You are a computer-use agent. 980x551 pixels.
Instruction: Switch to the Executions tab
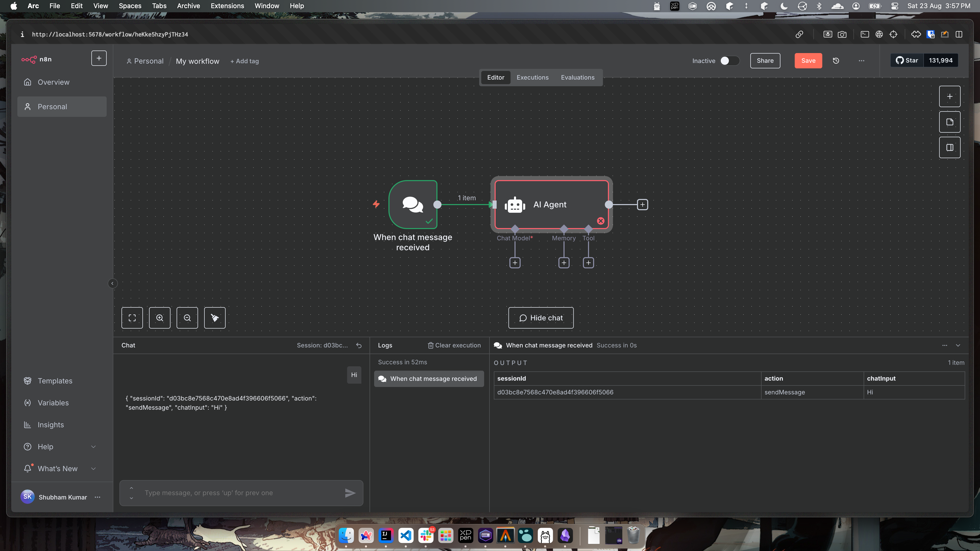coord(532,77)
